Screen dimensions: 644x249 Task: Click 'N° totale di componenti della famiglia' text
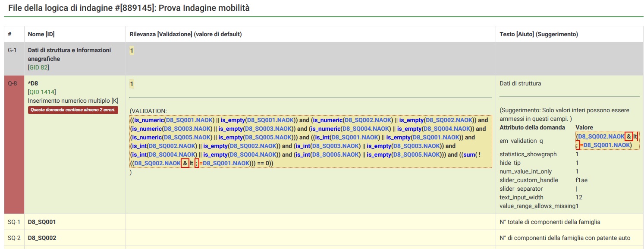coord(550,222)
